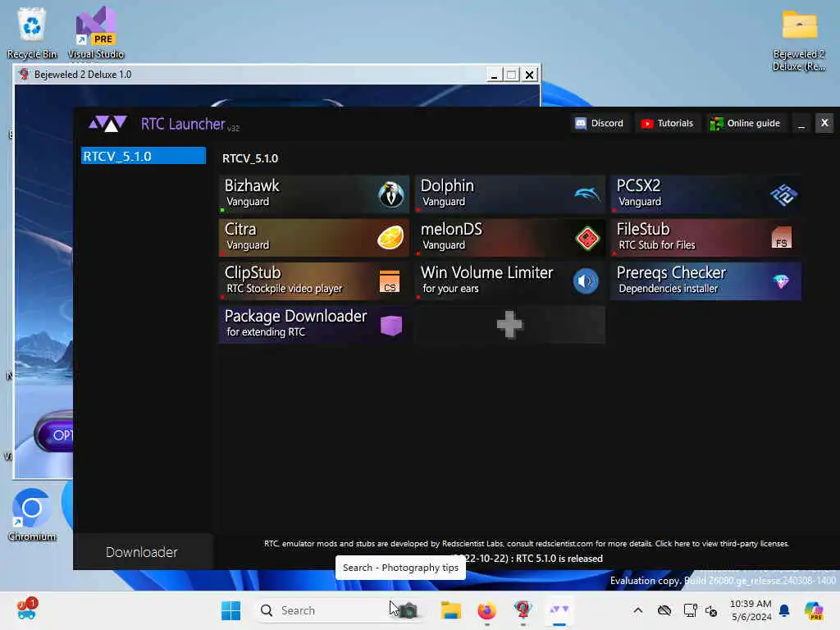Select the Visual Studio desktop shortcut
The height and width of the screenshot is (630, 840).
pos(96,32)
